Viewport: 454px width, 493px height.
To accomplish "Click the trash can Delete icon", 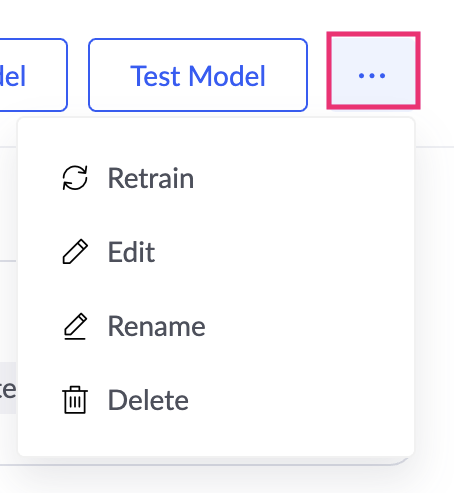I will coord(75,400).
